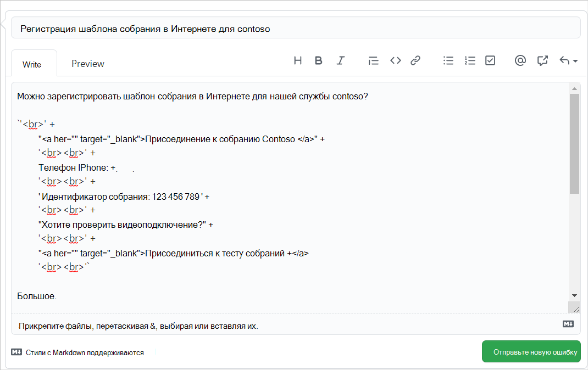The width and height of the screenshot is (588, 370).
Task: Insert a bulleted list
Action: (x=448, y=60)
